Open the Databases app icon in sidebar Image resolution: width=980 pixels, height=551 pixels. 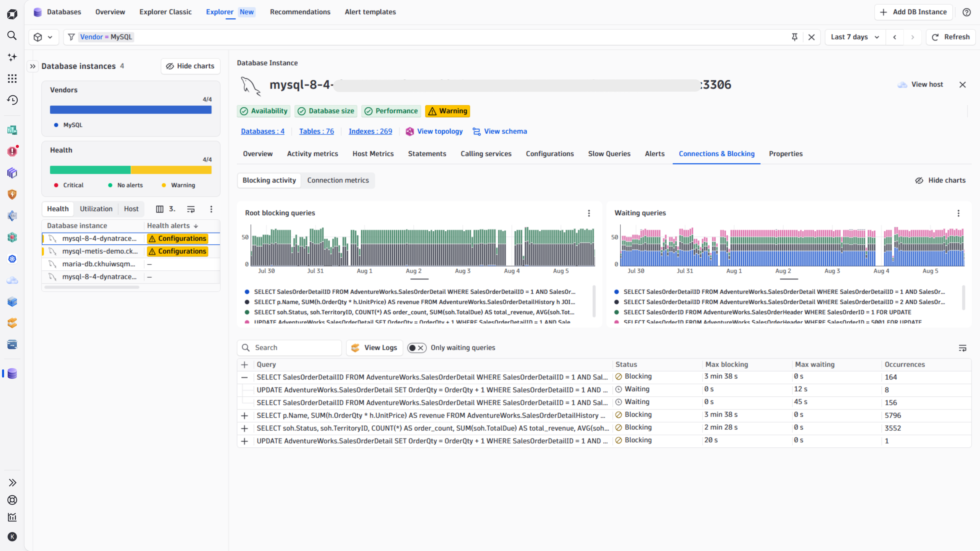coord(12,373)
